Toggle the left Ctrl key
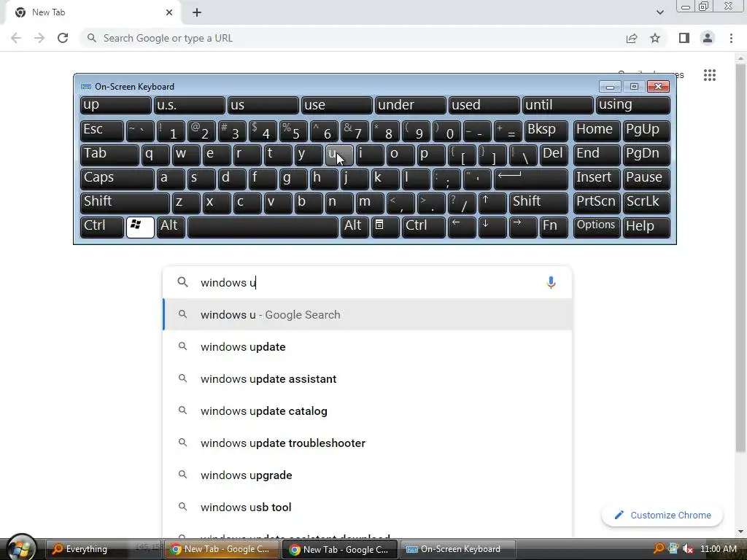 click(x=102, y=227)
